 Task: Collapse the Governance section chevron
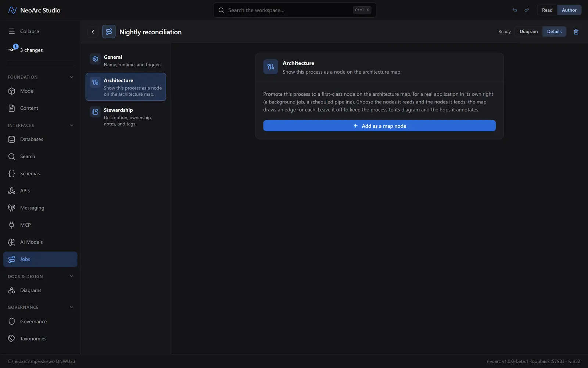[71, 307]
